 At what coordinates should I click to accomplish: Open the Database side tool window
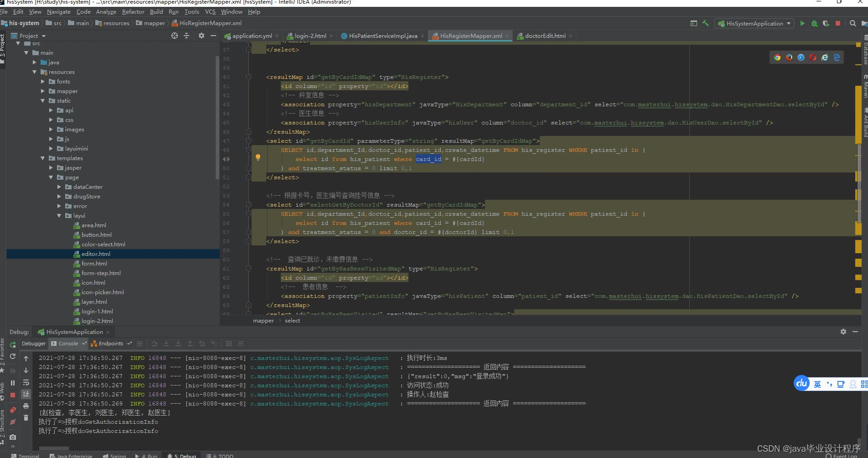pos(865,50)
